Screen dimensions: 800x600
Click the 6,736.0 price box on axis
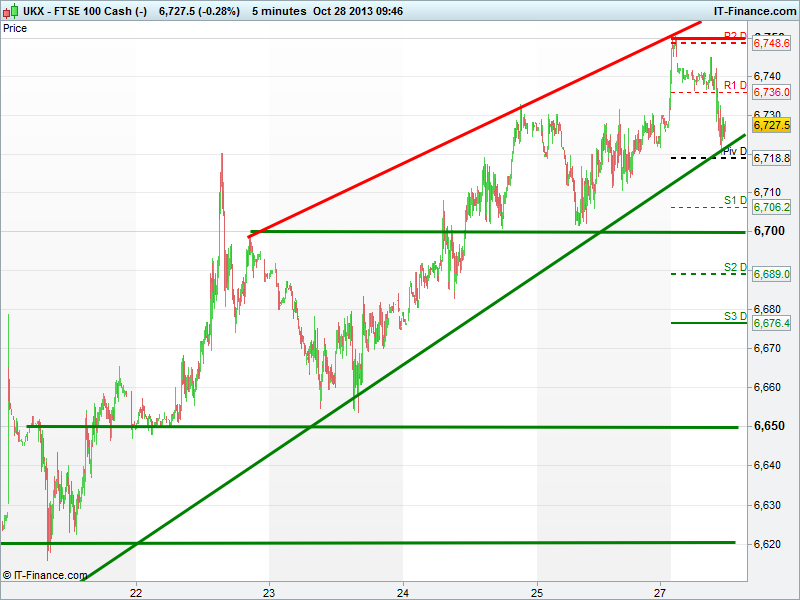(x=771, y=92)
